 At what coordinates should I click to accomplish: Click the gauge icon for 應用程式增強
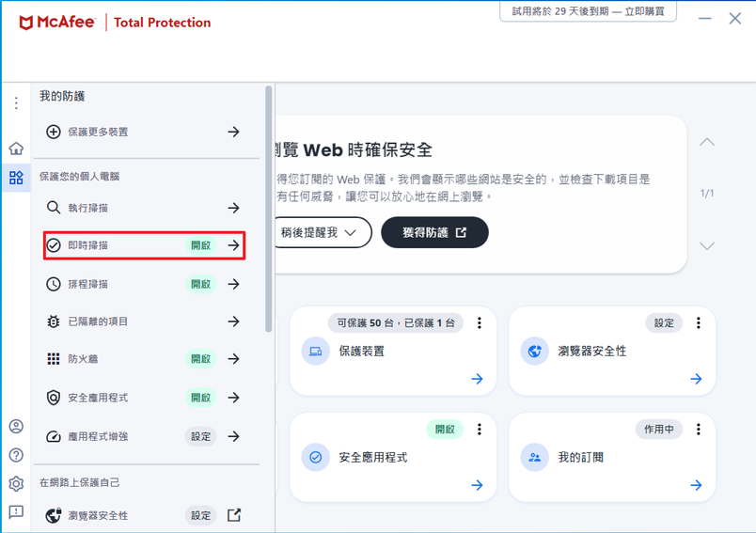[x=53, y=436]
